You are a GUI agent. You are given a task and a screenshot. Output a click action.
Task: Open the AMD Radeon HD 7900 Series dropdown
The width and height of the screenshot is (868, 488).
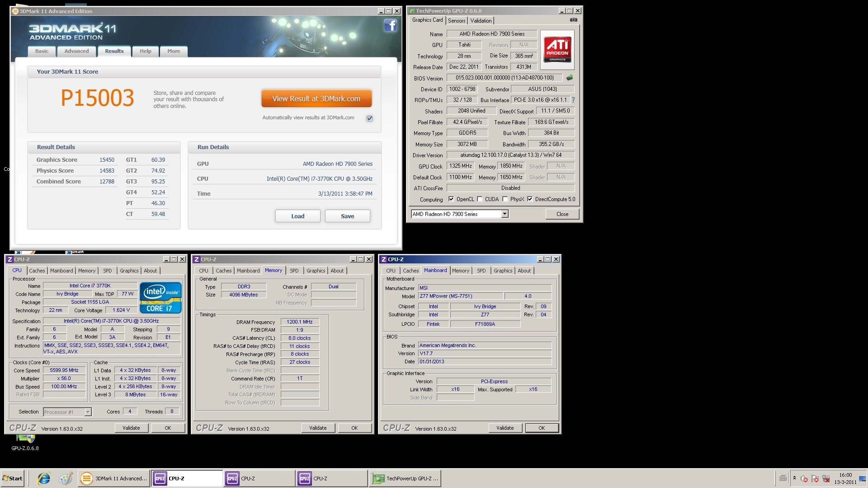(x=505, y=214)
